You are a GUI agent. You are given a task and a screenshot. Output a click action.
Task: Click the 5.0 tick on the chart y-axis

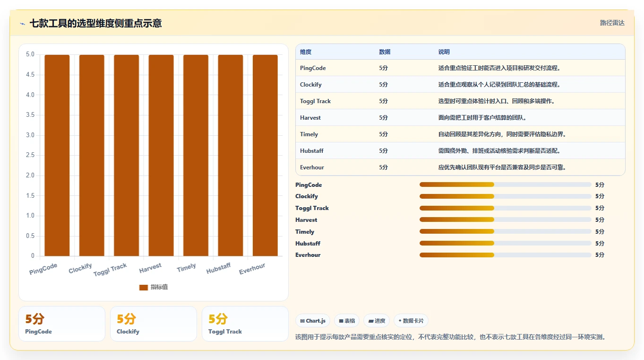pyautogui.click(x=30, y=54)
